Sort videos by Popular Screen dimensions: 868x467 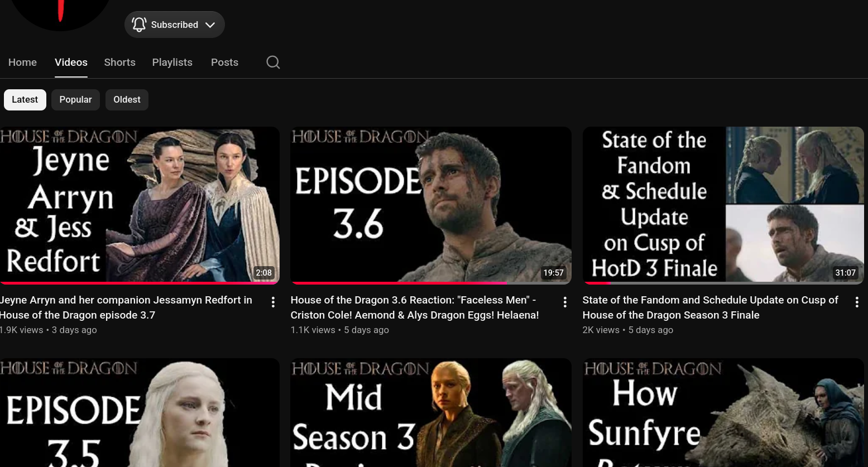click(x=75, y=100)
